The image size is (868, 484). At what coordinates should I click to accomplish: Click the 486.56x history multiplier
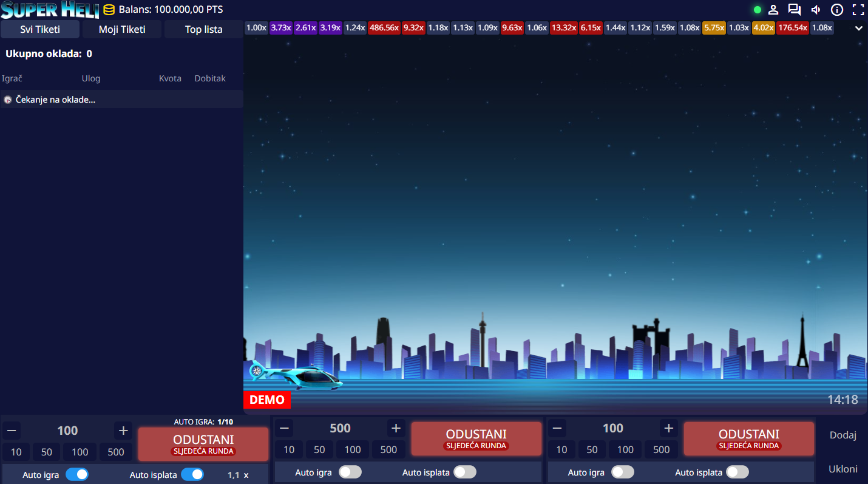pyautogui.click(x=384, y=27)
